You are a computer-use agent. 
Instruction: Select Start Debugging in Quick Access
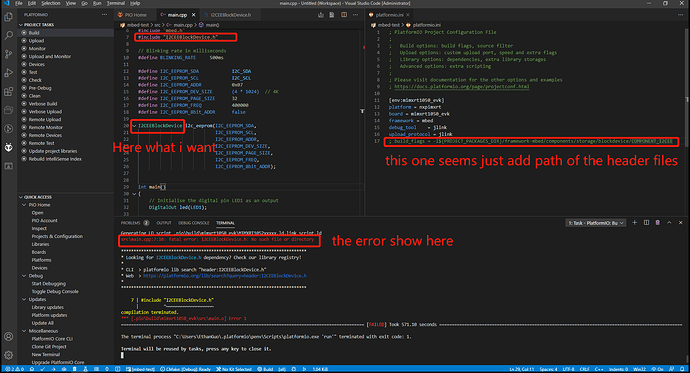tap(48, 284)
